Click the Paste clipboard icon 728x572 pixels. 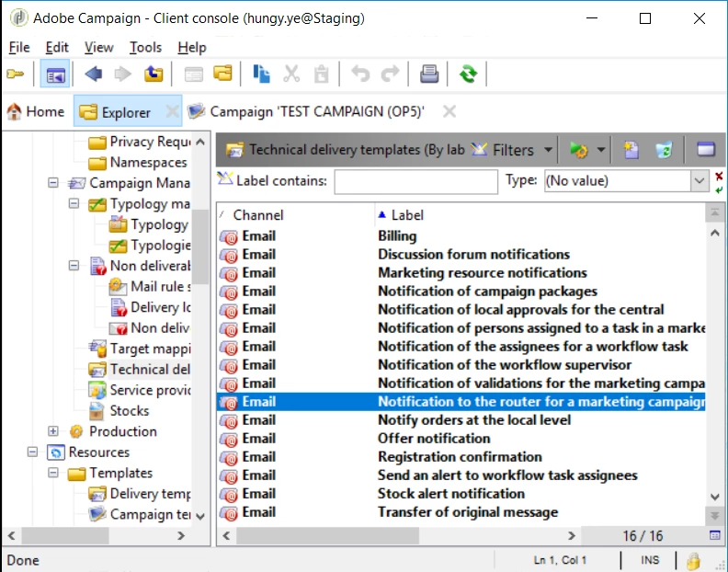(x=322, y=74)
